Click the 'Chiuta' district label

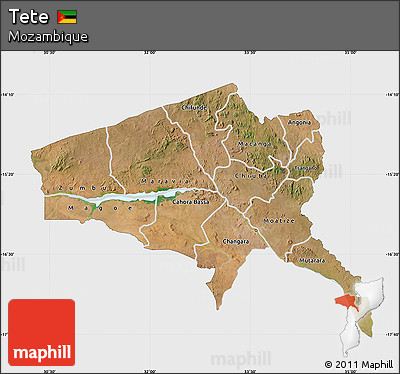(251, 176)
